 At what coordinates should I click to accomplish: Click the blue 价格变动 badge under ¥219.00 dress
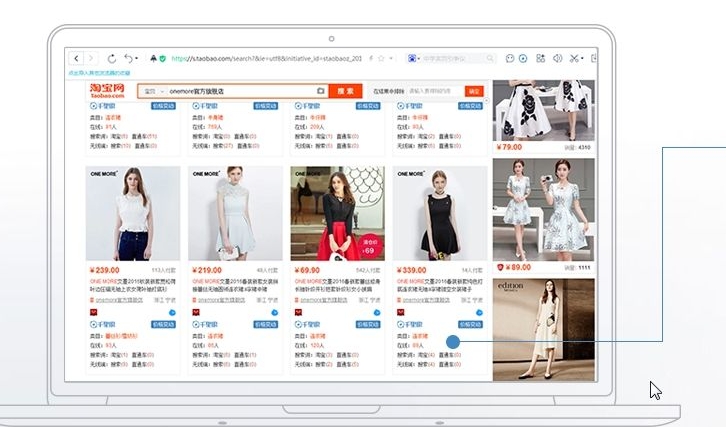pyautogui.click(x=264, y=325)
